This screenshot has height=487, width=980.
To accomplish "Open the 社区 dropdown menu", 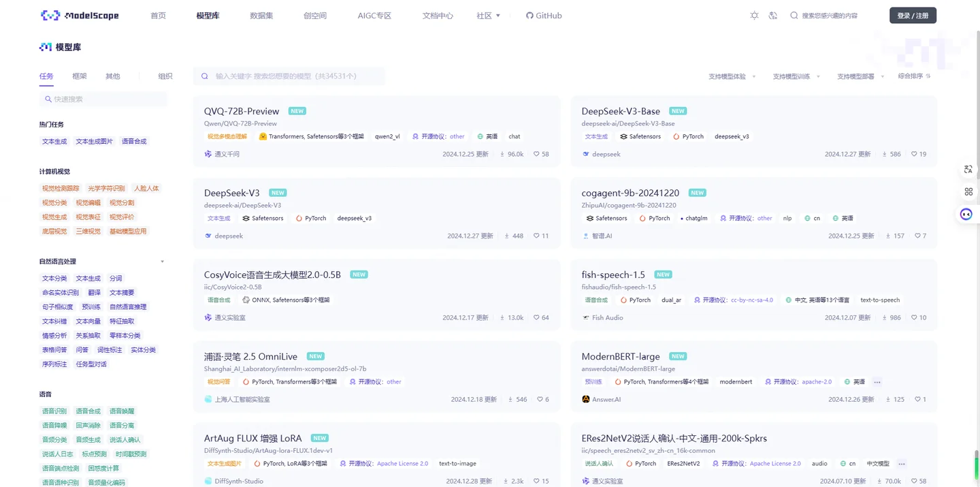I will [x=489, y=15].
